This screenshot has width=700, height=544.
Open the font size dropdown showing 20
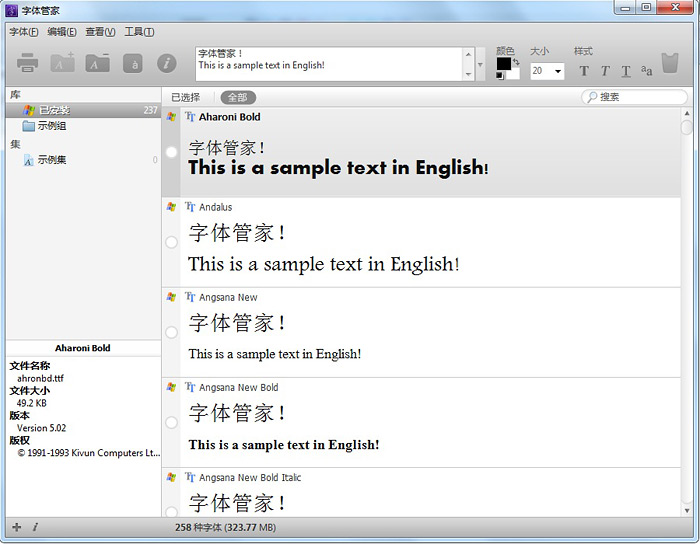click(547, 72)
